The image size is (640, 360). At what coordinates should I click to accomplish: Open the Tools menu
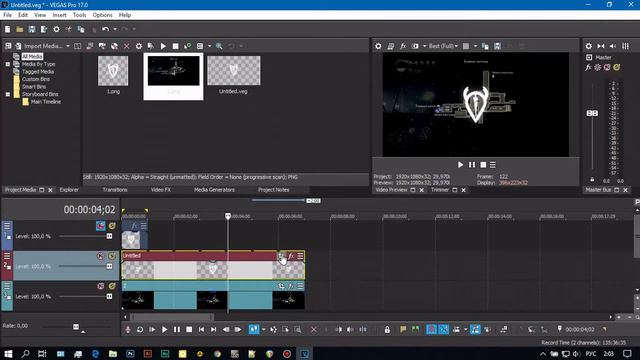coord(79,15)
